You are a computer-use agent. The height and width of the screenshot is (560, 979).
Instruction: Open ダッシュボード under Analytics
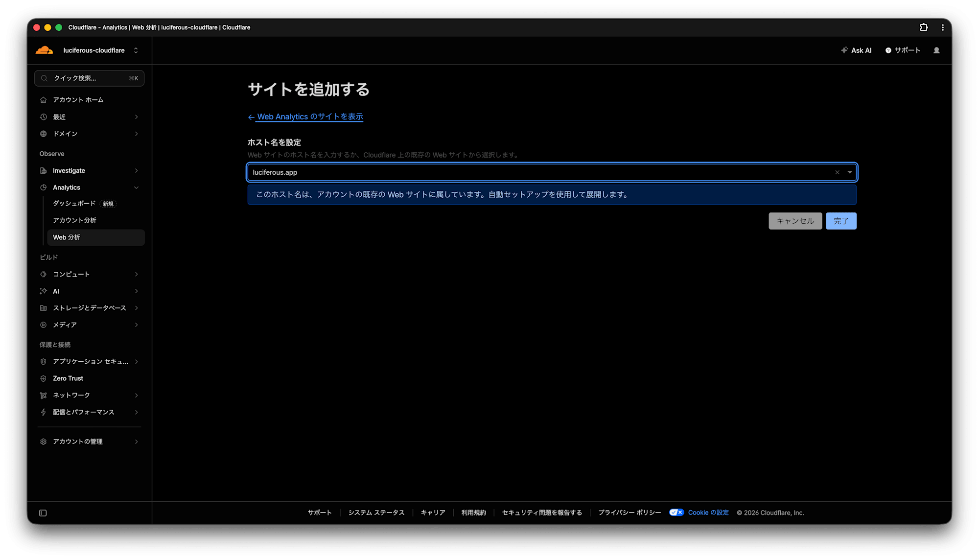point(74,204)
